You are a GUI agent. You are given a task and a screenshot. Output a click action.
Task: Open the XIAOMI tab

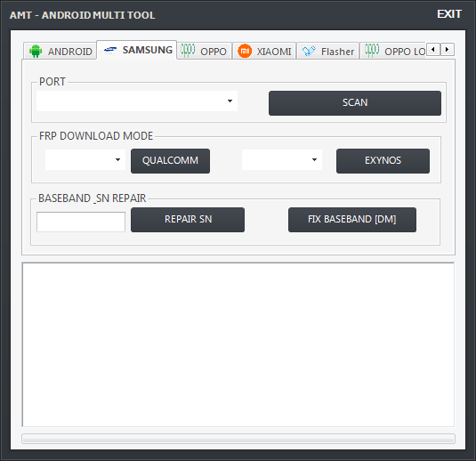coord(264,51)
